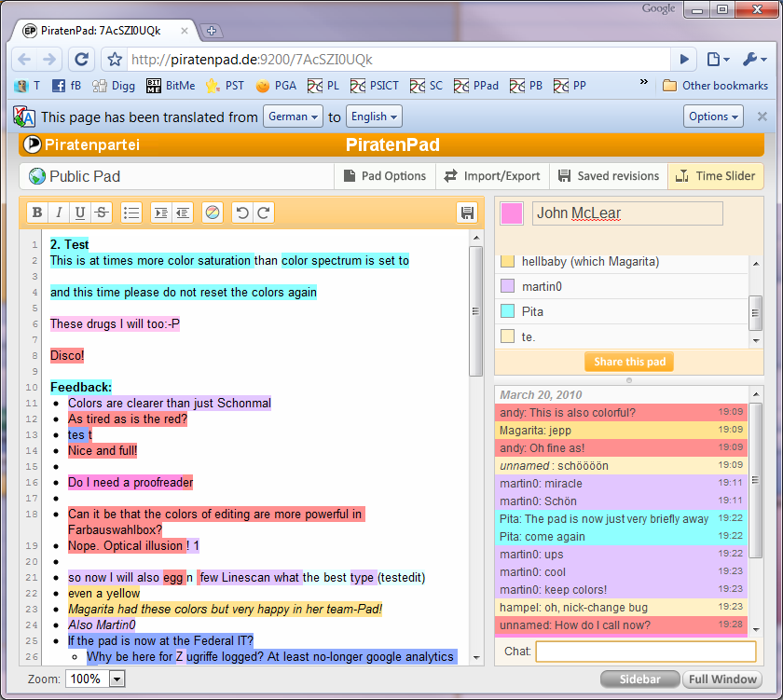Open the translation Options dropdown
This screenshot has width=783, height=700.
coord(713,117)
